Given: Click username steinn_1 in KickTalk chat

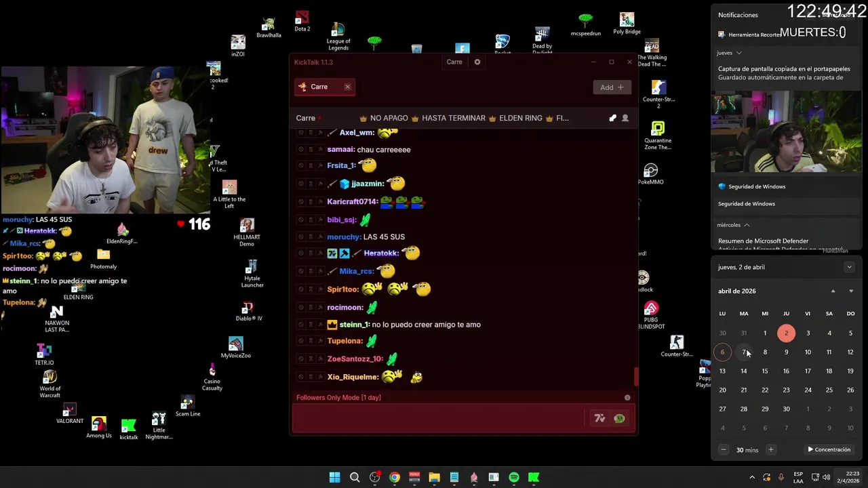Looking at the screenshot, I should pyautogui.click(x=354, y=325).
